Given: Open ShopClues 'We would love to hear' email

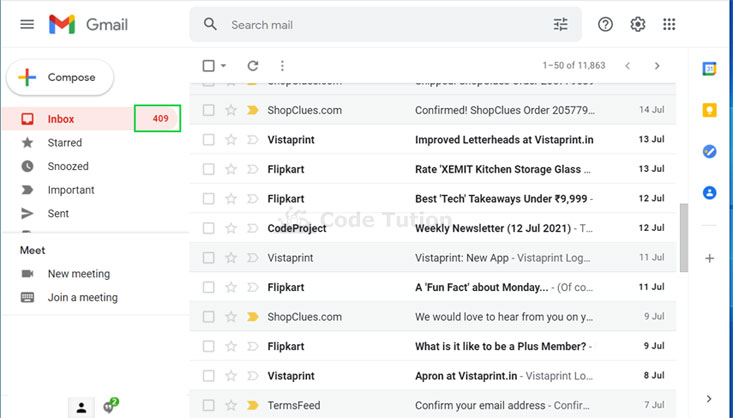Looking at the screenshot, I should tap(432, 317).
